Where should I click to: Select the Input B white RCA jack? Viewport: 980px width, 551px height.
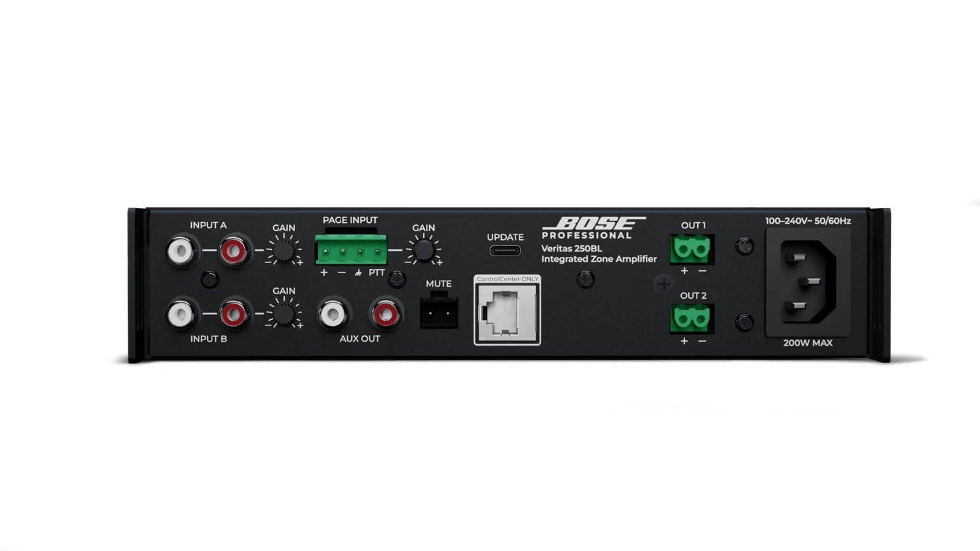tap(180, 312)
